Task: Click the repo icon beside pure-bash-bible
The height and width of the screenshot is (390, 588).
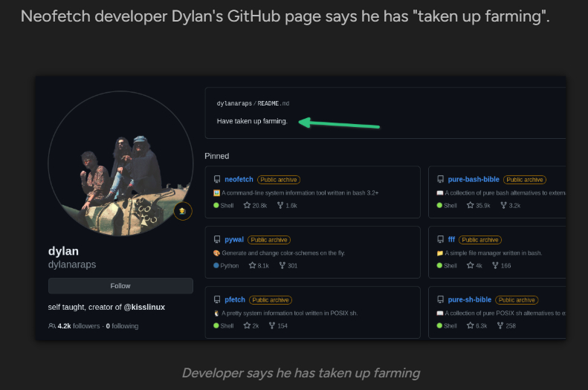Action: pyautogui.click(x=440, y=180)
